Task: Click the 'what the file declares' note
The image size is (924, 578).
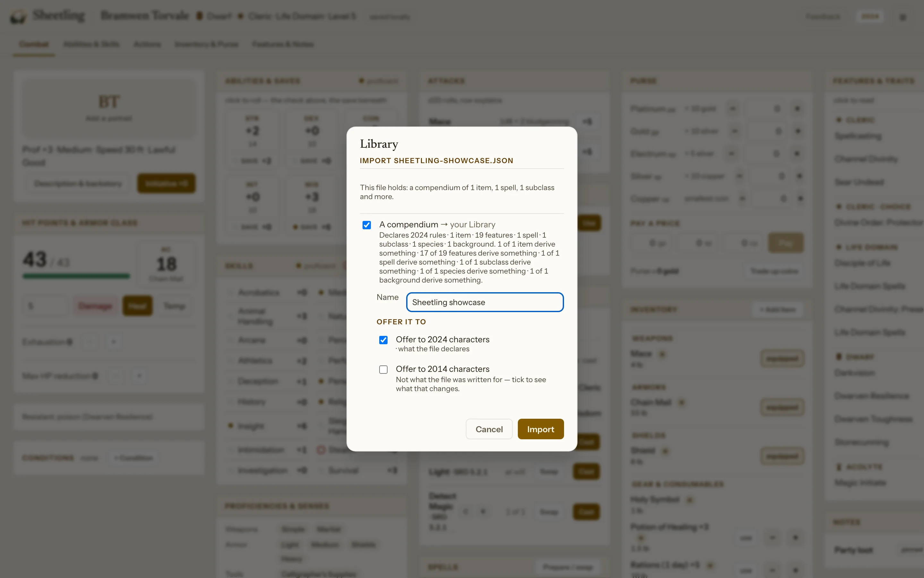Action: (433, 349)
